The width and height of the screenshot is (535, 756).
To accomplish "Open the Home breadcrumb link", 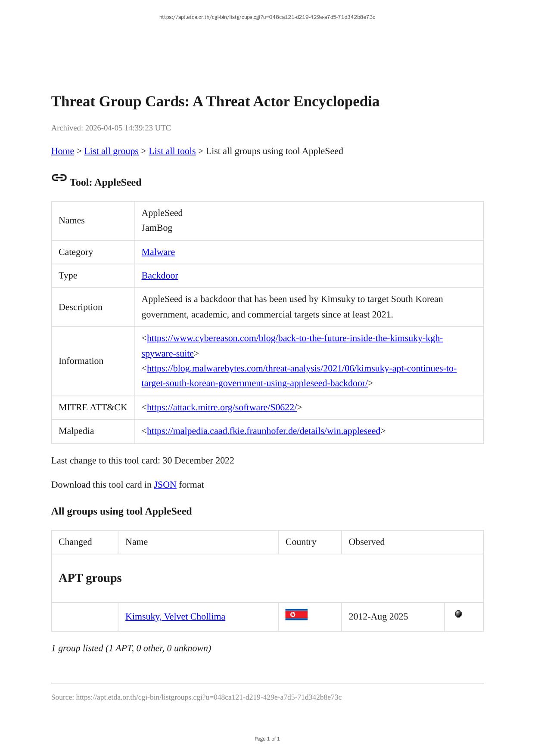I will [x=62, y=151].
